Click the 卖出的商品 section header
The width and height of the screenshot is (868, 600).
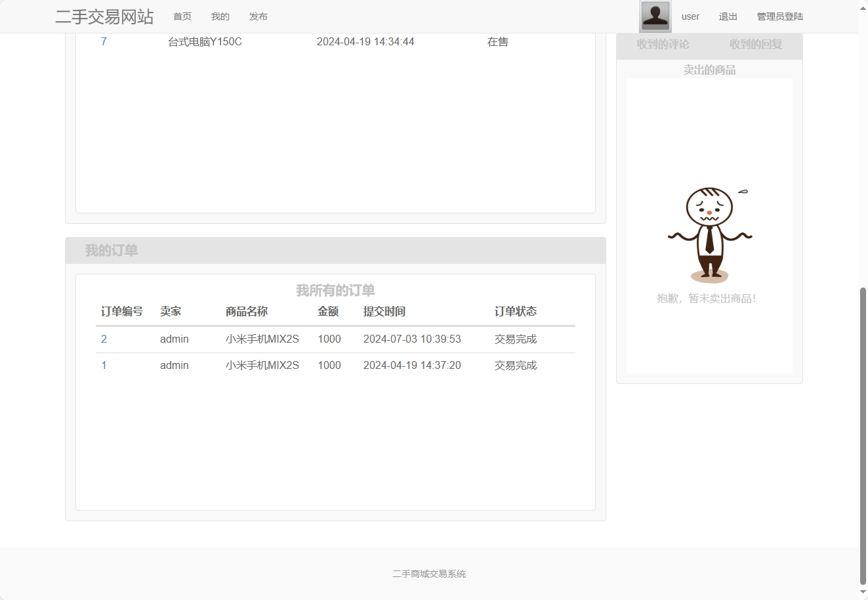click(709, 69)
